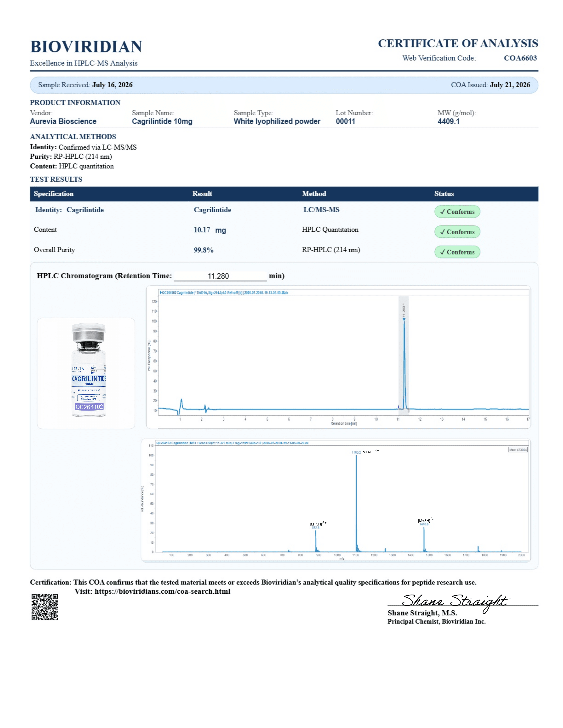Click the 'CERTIFICATE OF ANALYSIS' title
Image resolution: width=563 pixels, height=728 pixels.
(x=458, y=43)
